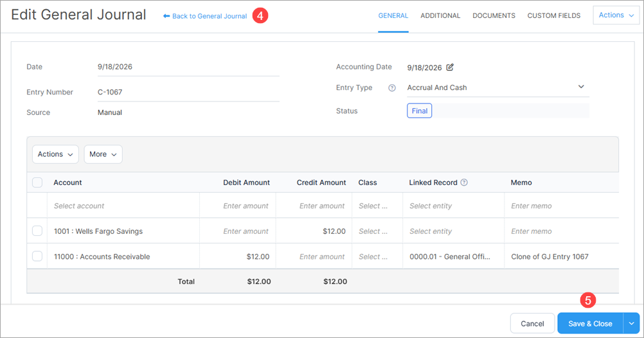This screenshot has width=644, height=338.
Task: Expand the Entry Type dropdown
Action: pos(498,87)
